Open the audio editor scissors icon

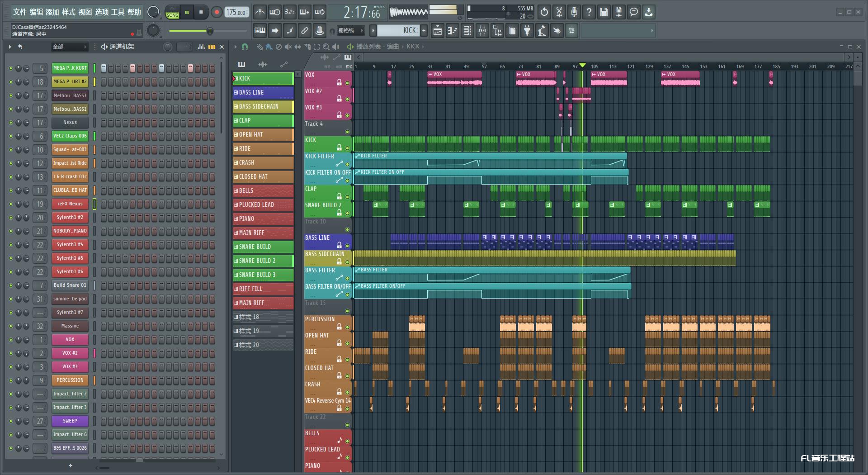click(x=559, y=12)
